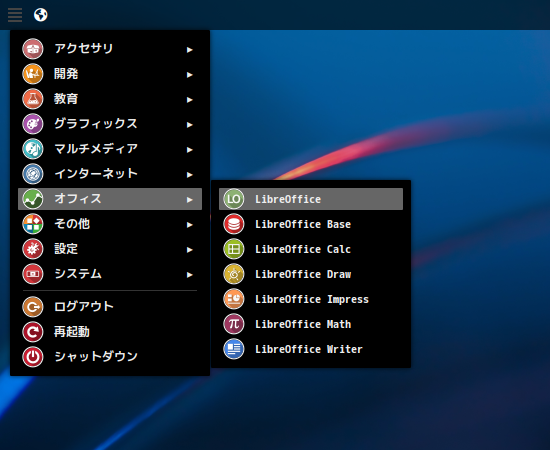Click the LibreOffice Calc spreadsheet icon
550x450 pixels.
coord(234,249)
